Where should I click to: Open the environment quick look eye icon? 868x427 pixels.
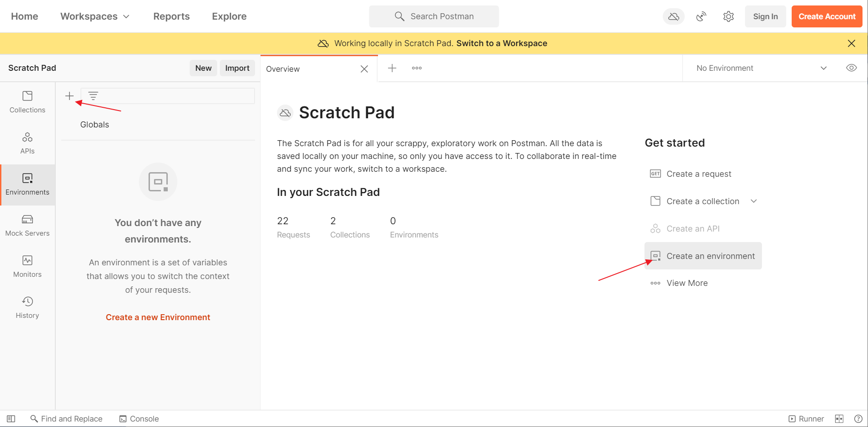[851, 68]
